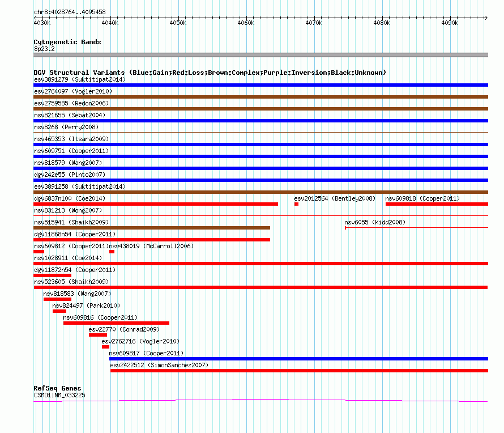Click the esv3891279 (Suktitipat2014) variant label

pyautogui.click(x=80, y=79)
